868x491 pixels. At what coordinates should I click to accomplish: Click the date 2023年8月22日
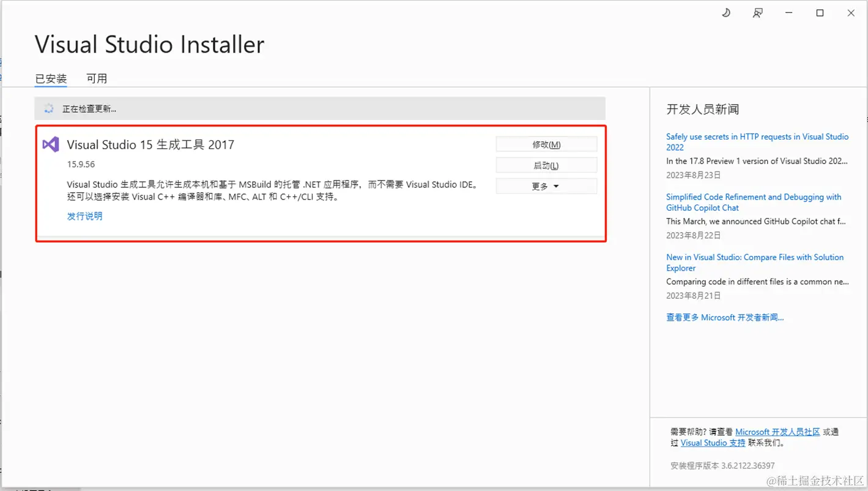[x=694, y=235]
